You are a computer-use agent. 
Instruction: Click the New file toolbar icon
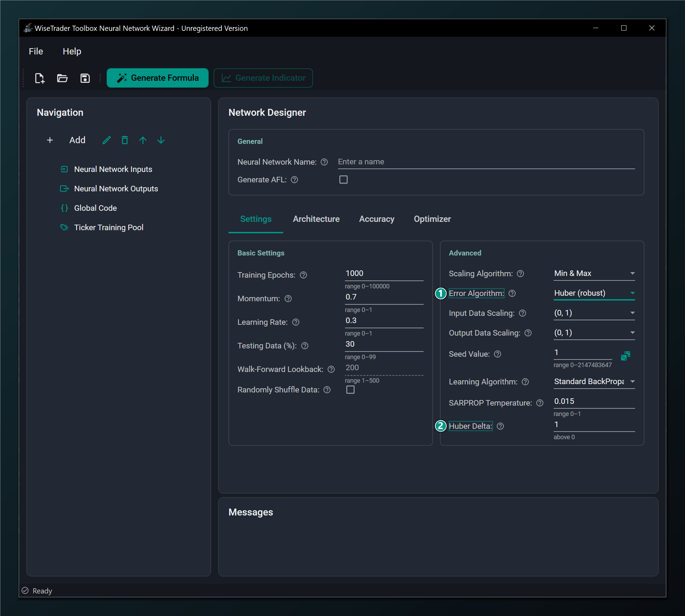pyautogui.click(x=40, y=78)
